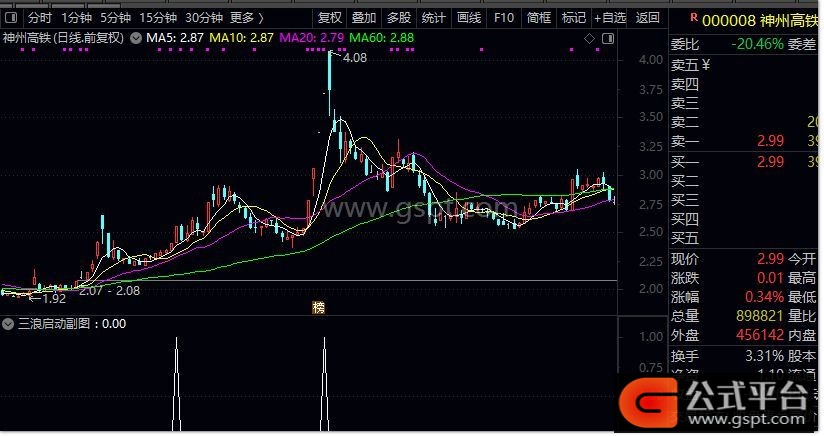Select the 5分钟 period
This screenshot has height=436, width=824.
point(115,18)
